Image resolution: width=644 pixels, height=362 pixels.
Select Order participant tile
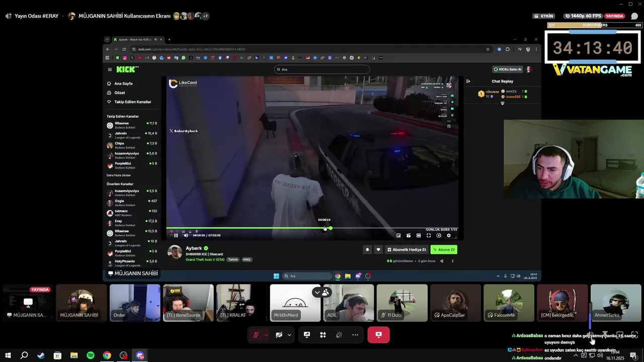click(135, 303)
